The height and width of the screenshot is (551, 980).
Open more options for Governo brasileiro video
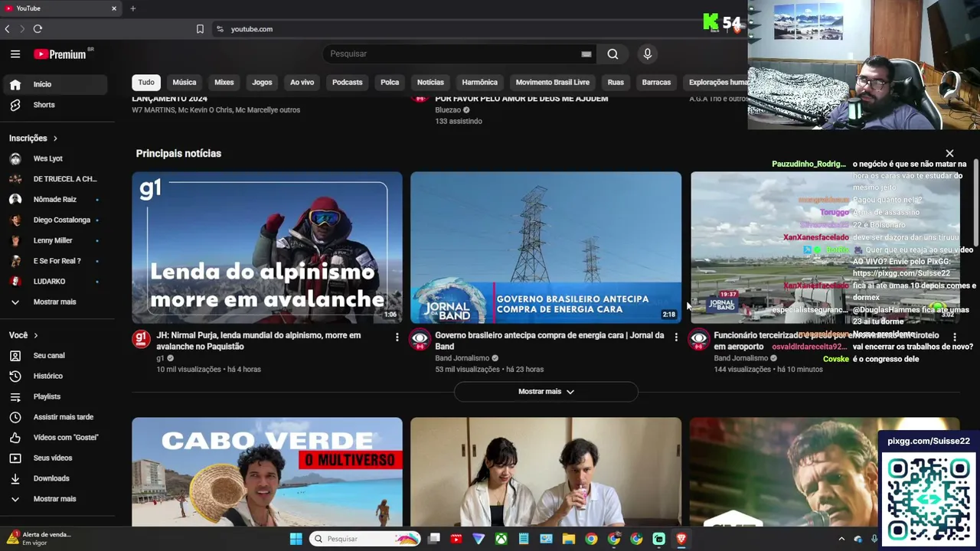point(675,337)
